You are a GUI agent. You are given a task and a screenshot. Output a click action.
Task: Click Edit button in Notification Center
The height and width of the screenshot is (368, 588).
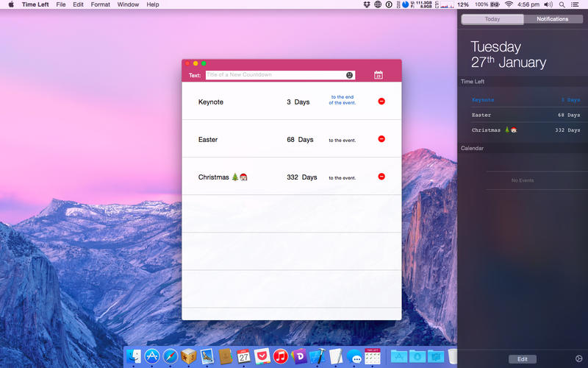point(523,359)
